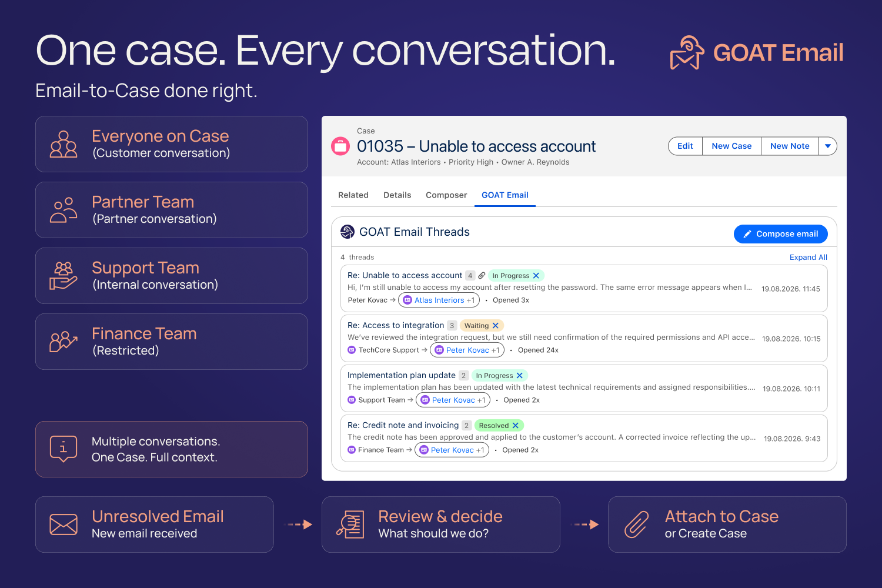The image size is (882, 588).
Task: Click the Unresolved Email envelope icon
Action: point(64,524)
